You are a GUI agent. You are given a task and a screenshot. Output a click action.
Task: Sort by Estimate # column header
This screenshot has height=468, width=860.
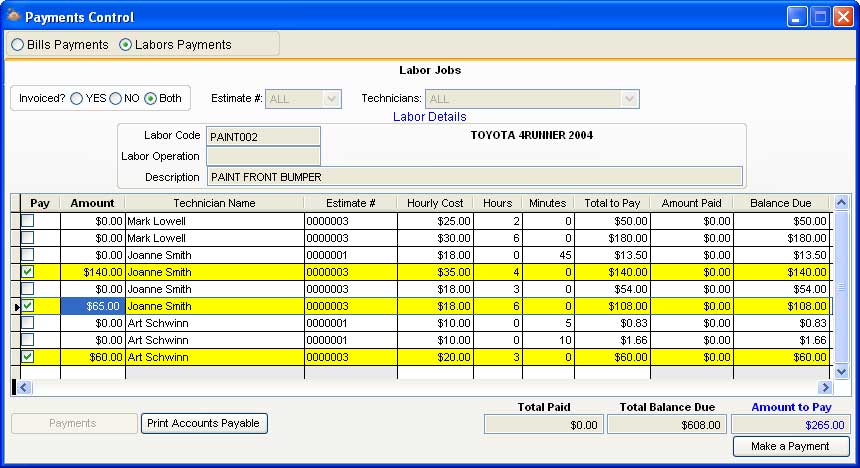coord(350,203)
